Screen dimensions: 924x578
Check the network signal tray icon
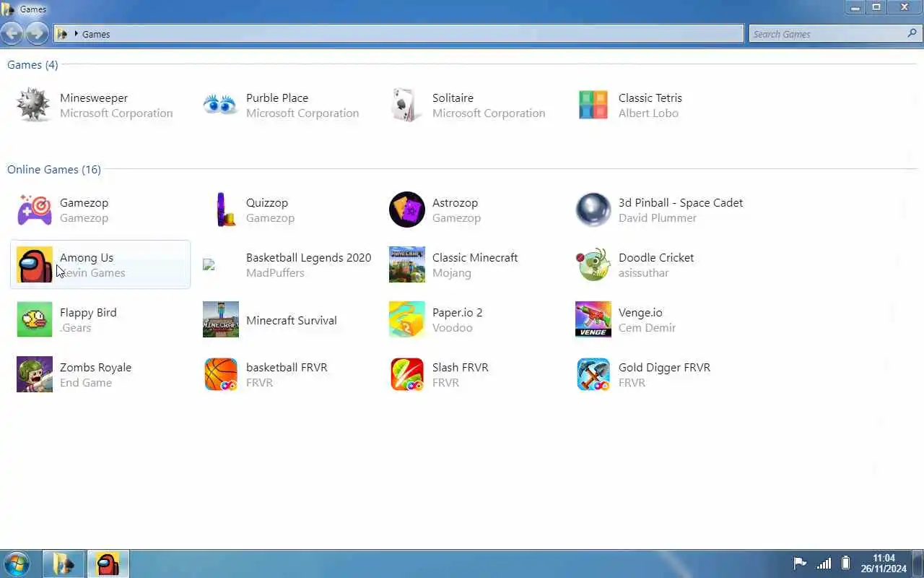pyautogui.click(x=824, y=564)
